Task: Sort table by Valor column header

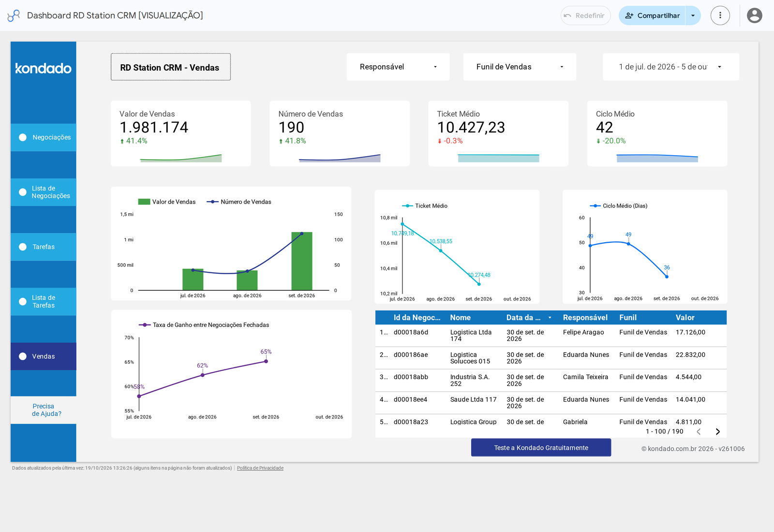Action: point(685,318)
